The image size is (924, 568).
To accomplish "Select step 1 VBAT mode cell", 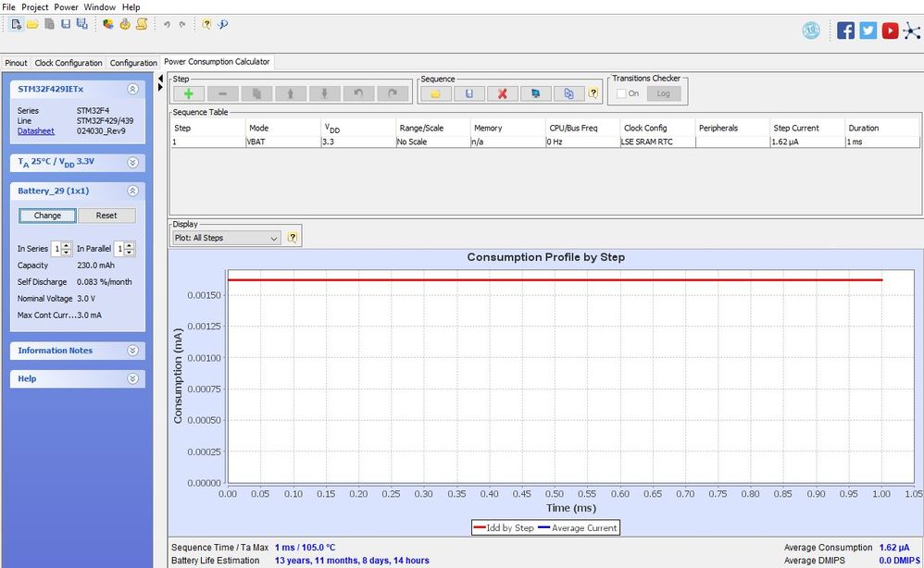I will tap(283, 142).
